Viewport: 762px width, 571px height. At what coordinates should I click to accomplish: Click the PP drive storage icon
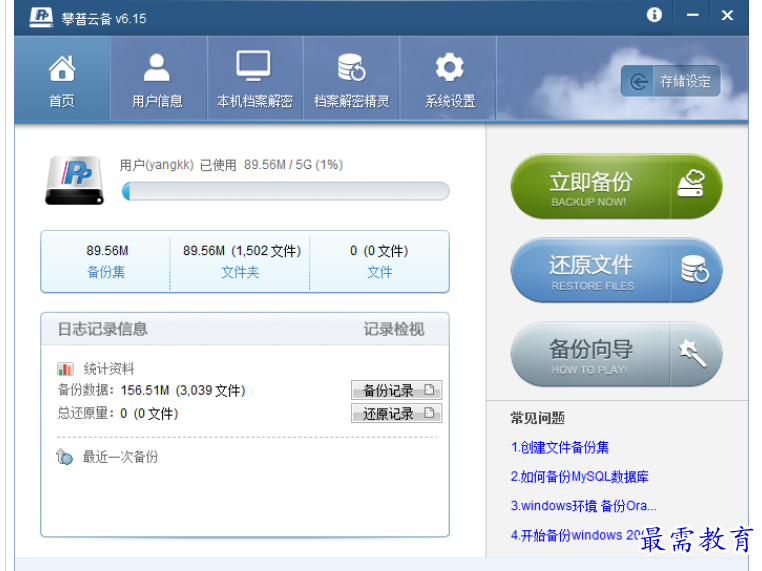74,180
